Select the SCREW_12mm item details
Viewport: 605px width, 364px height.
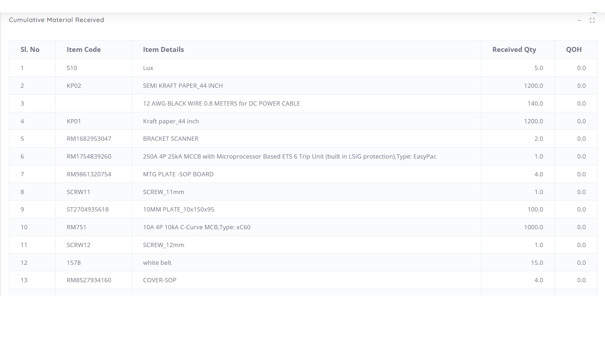point(163,245)
